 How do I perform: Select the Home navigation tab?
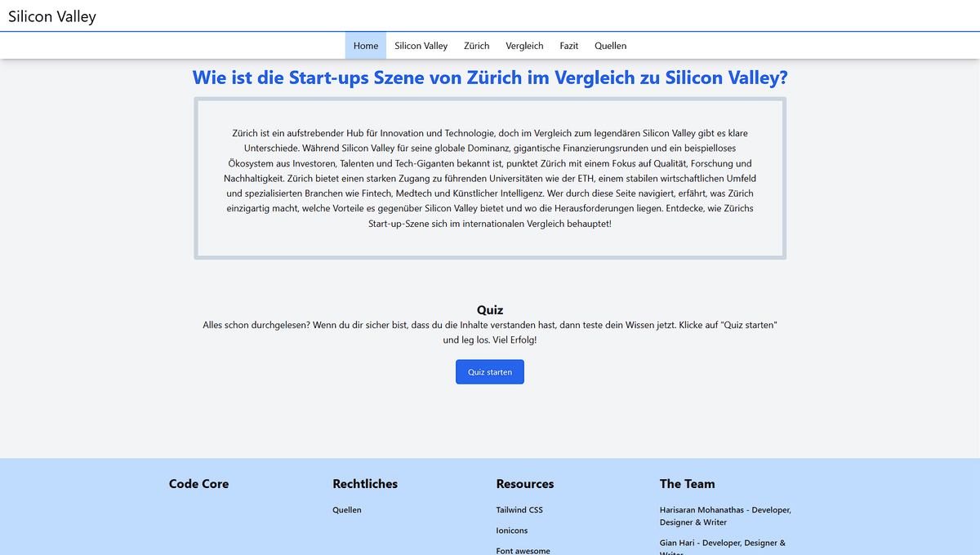coord(366,46)
